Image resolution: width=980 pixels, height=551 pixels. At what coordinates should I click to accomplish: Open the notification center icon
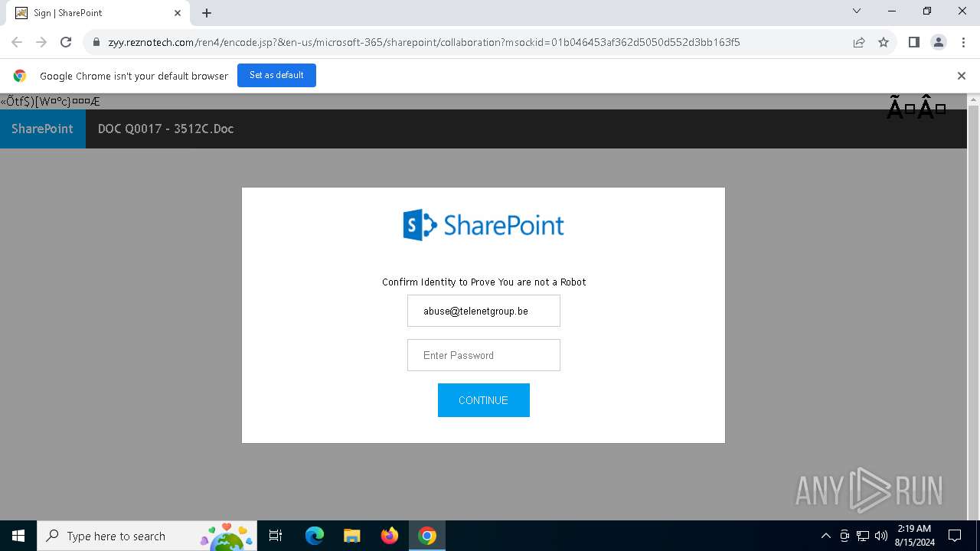click(x=955, y=536)
